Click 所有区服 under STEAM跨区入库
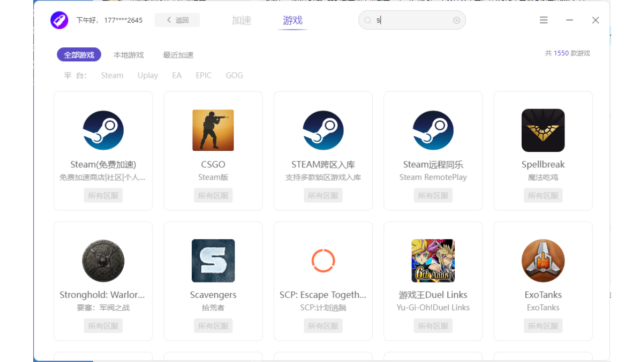The image size is (644, 362). tap(323, 196)
